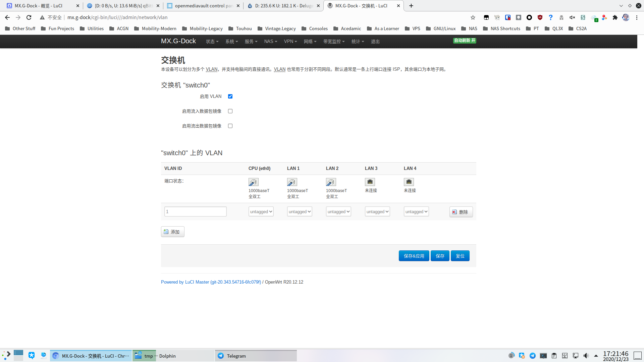Open the volume speaker icon in system tray

[586, 356]
